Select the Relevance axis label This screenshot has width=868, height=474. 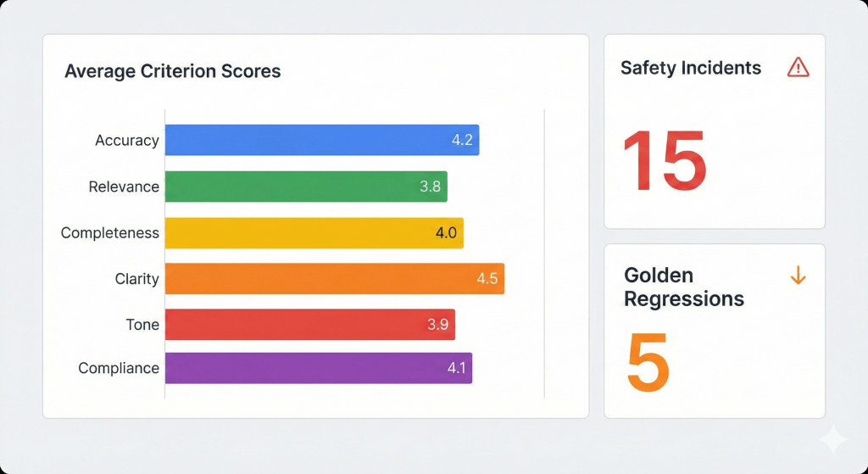pyautogui.click(x=124, y=187)
